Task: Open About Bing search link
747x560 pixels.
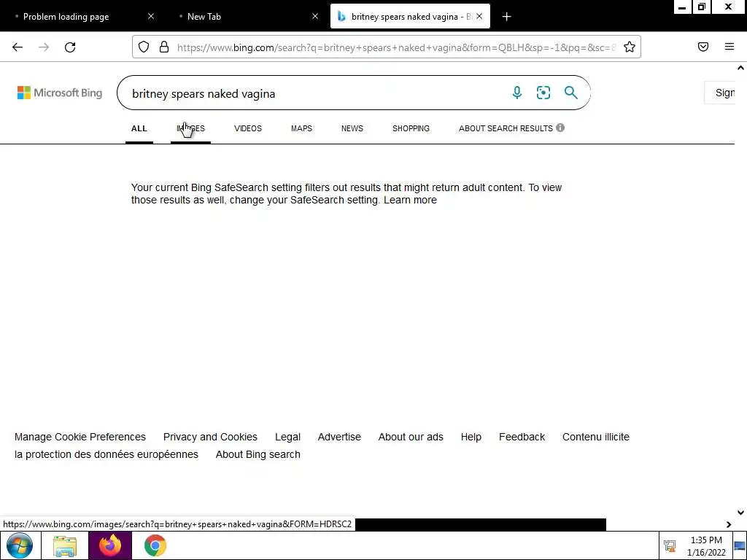Action: pos(258,454)
